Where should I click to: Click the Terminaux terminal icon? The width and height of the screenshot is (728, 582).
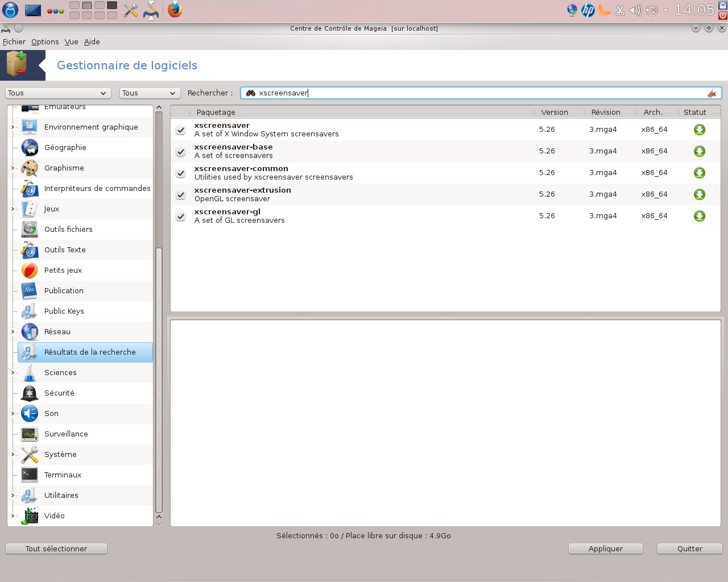[30, 475]
